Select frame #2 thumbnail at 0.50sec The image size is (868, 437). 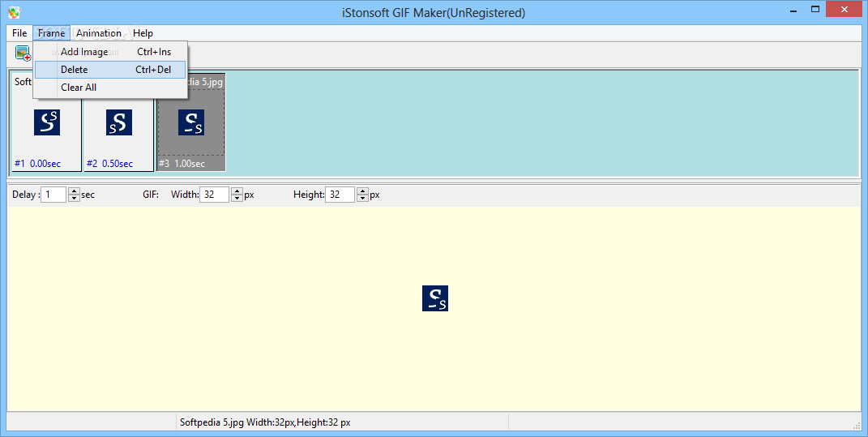(119, 122)
